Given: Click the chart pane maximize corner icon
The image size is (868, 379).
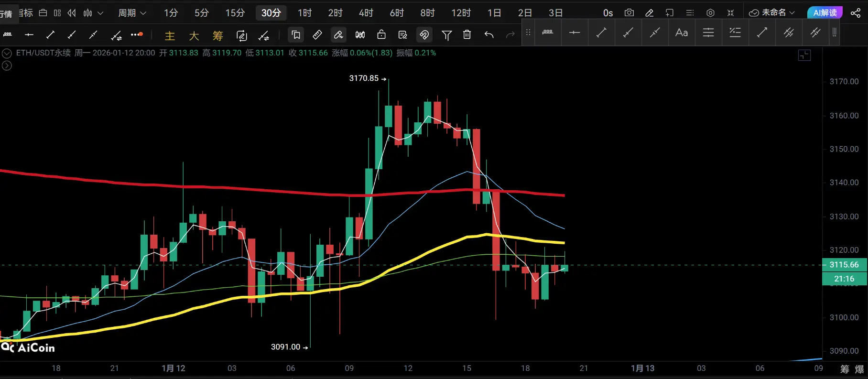Looking at the screenshot, I should (804, 55).
